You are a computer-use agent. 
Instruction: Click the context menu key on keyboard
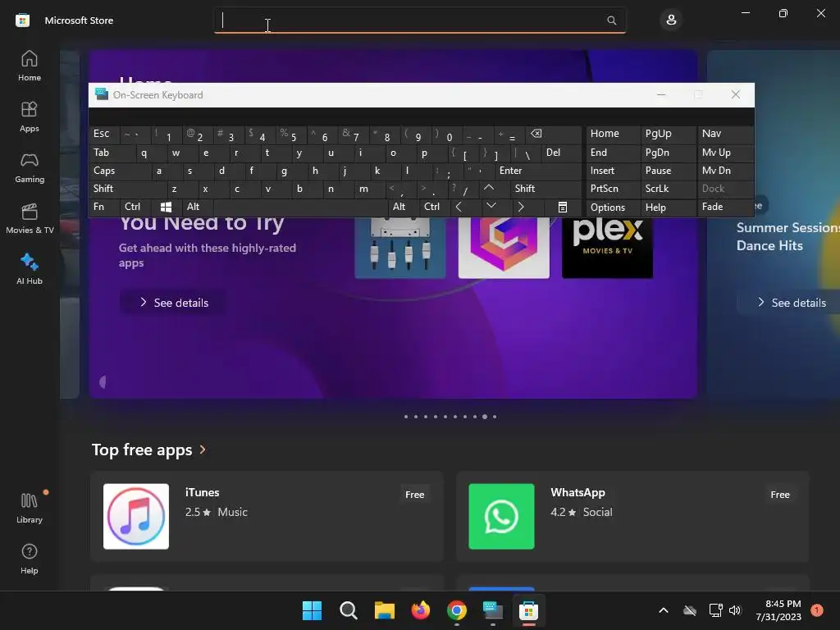[563, 207]
